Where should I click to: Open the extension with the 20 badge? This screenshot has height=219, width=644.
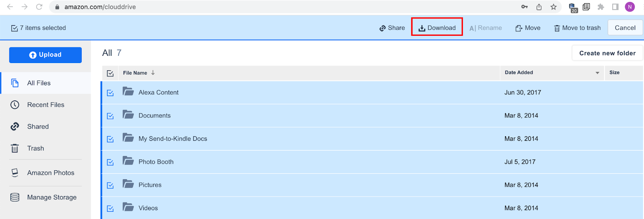coord(573,8)
